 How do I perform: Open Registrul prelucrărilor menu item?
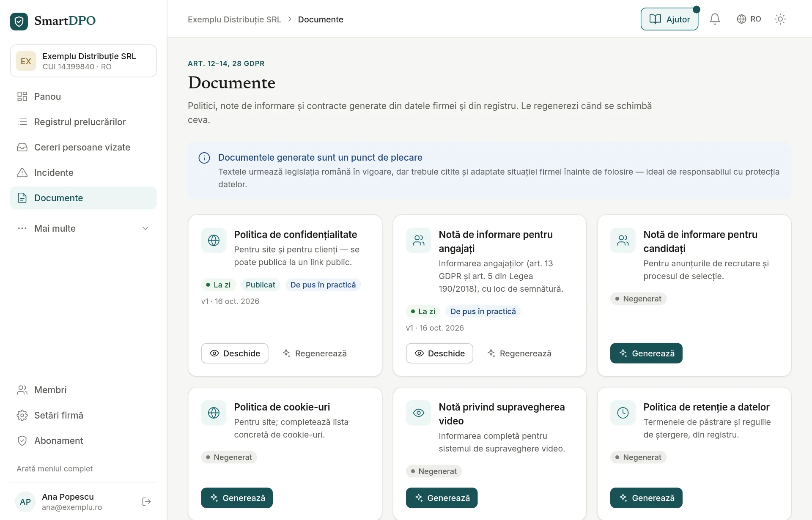(x=83, y=122)
